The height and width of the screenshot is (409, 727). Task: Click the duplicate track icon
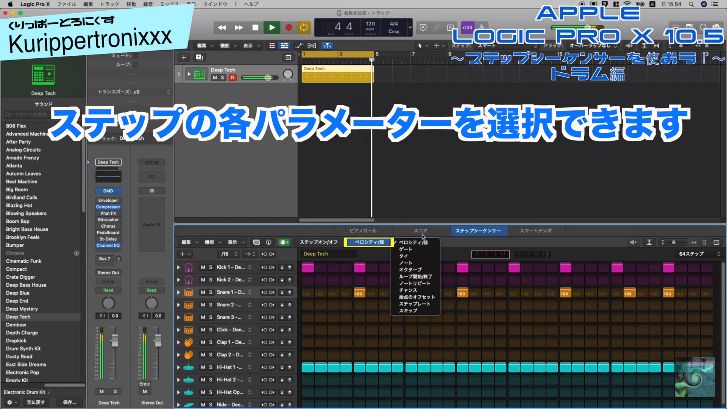coord(199,57)
